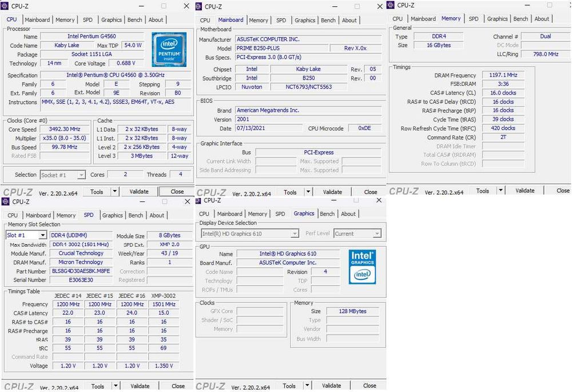Open the Tools arrow in the Mainboard window
This screenshot has height=392, width=572.
(308, 192)
